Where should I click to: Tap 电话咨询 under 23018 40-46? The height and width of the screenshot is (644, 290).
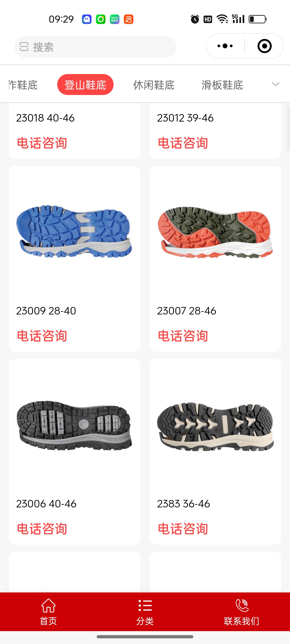point(42,143)
